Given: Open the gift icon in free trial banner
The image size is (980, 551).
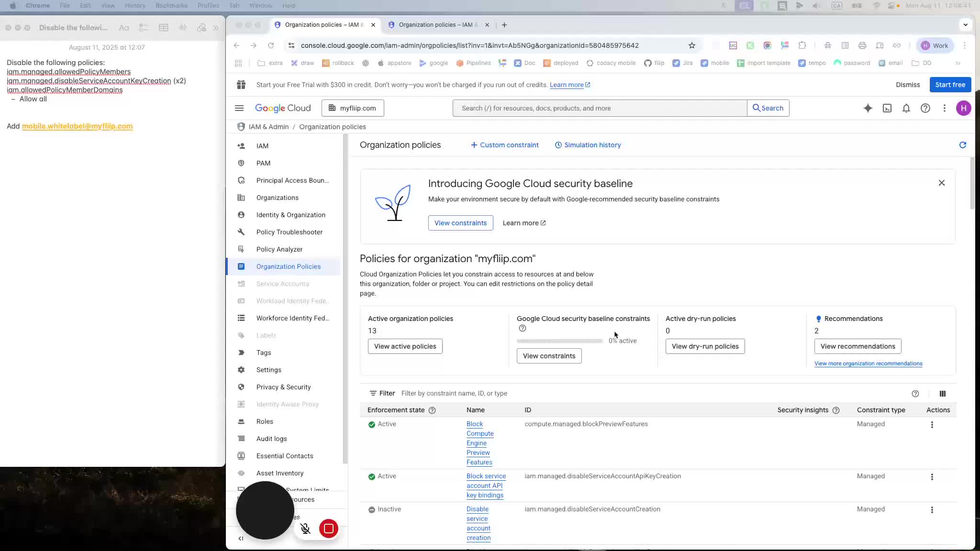Looking at the screenshot, I should [241, 85].
